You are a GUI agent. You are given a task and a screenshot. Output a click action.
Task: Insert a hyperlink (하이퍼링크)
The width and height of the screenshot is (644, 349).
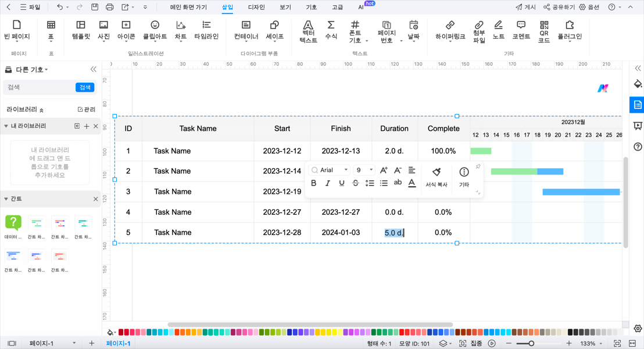tap(450, 30)
